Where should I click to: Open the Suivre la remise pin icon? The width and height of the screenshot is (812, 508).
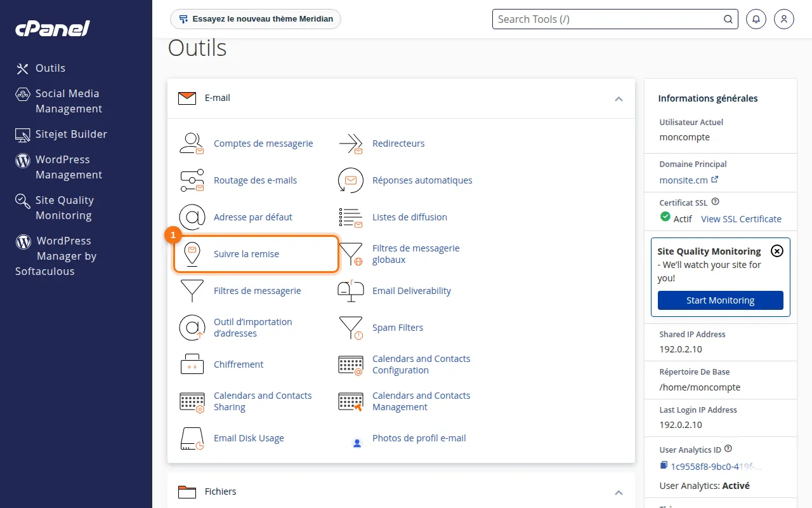click(192, 254)
